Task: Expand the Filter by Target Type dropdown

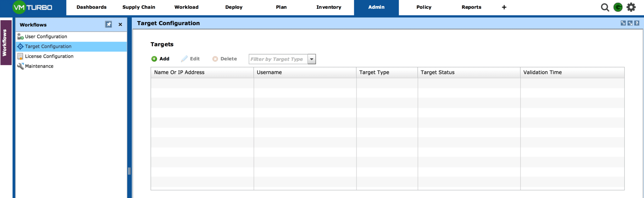Action: 312,59
